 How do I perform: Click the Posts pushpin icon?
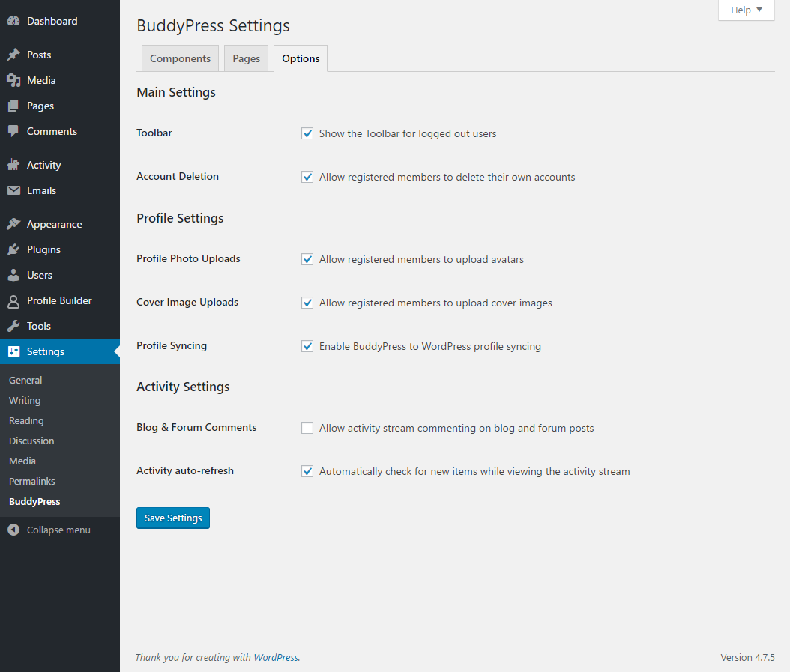click(x=13, y=55)
